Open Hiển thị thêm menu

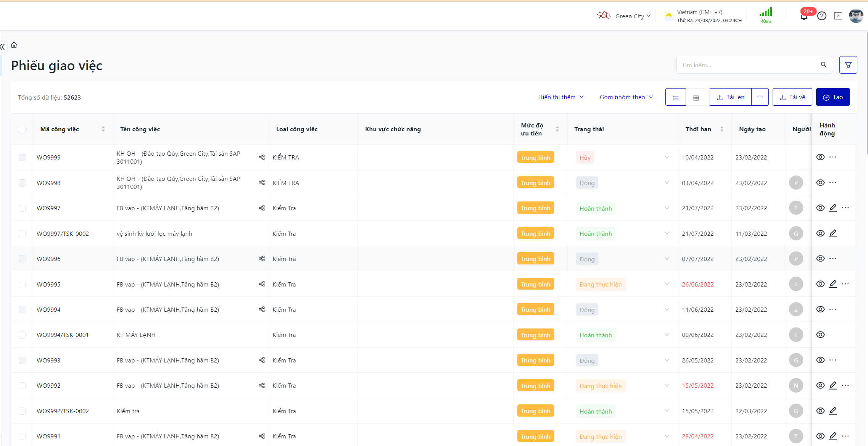coord(560,97)
